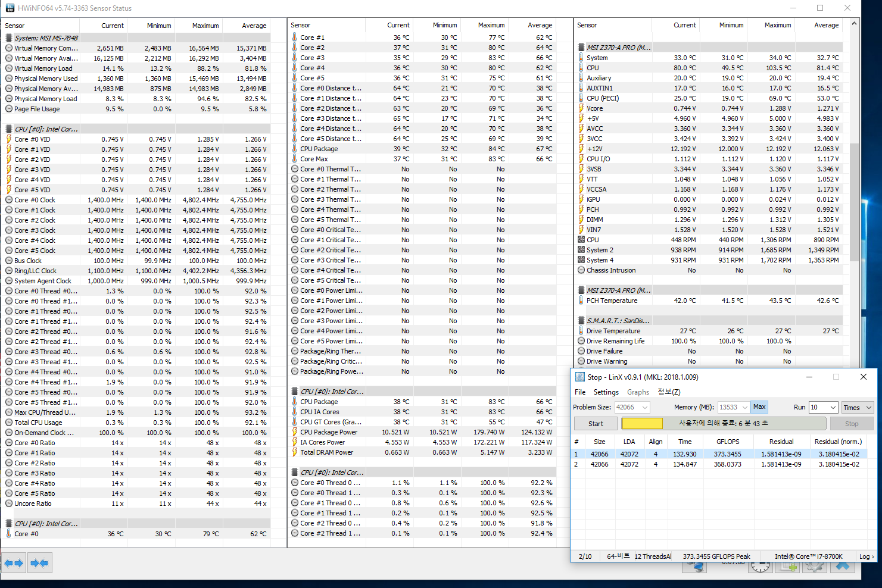The image size is (882, 588).
Task: Click the lightning icon beside Core #0 VID
Action: [x=9, y=139]
